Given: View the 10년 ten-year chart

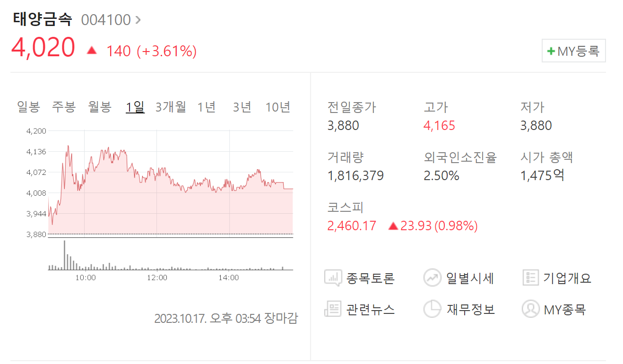Looking at the screenshot, I should [277, 107].
